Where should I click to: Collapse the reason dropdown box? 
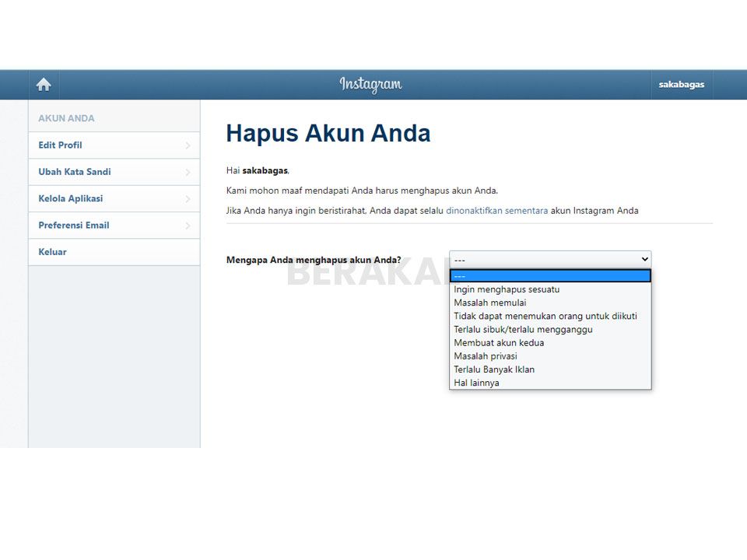tap(550, 260)
